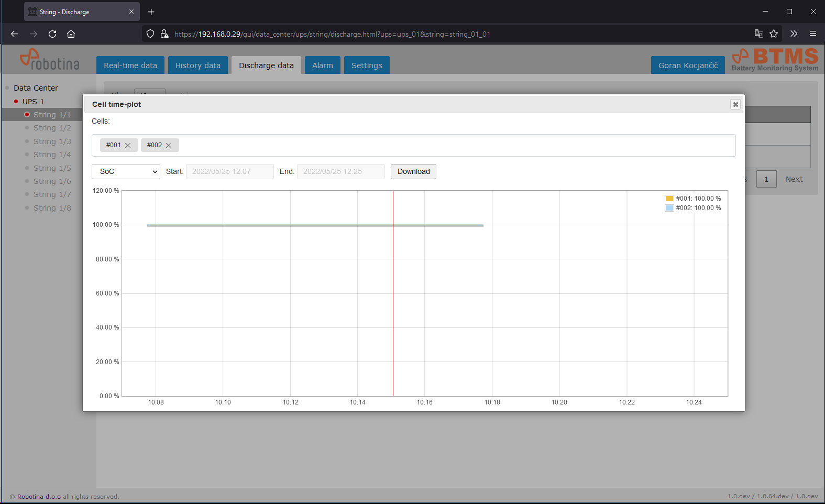Toggle #002 legend color swatch
Image resolution: width=825 pixels, height=504 pixels.
pyautogui.click(x=669, y=208)
